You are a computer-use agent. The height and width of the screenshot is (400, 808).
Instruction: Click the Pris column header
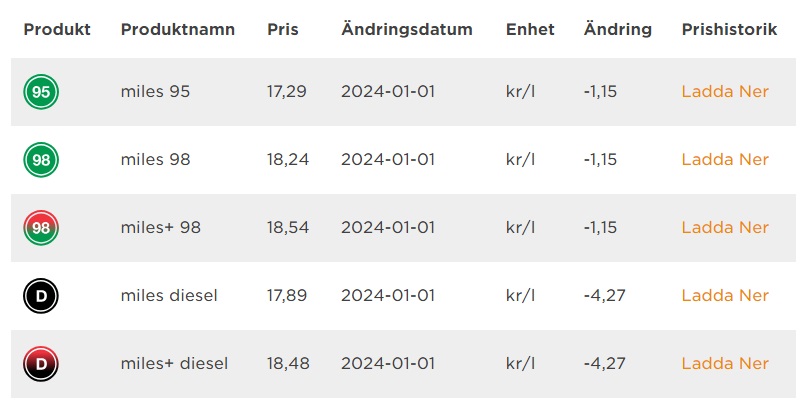pyautogui.click(x=283, y=30)
